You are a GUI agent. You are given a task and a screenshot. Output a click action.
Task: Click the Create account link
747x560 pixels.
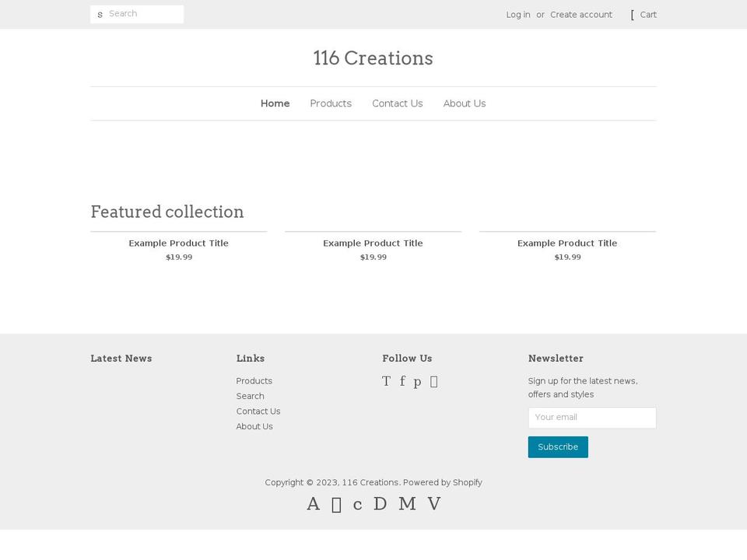point(581,15)
